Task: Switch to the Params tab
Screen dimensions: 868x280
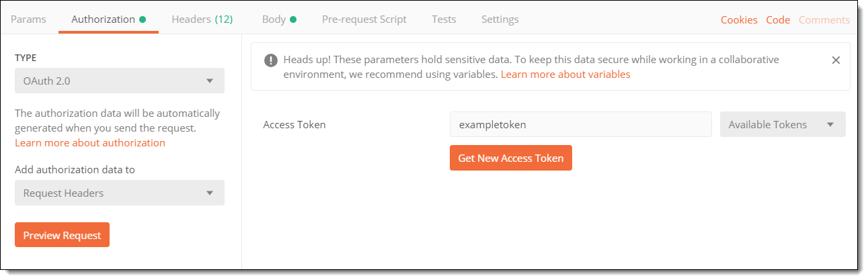Action: click(29, 19)
